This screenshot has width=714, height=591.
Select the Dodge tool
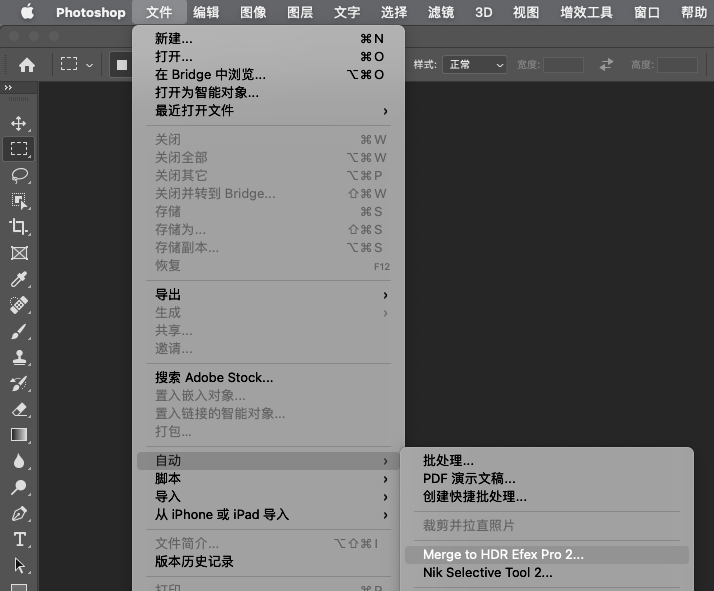(x=19, y=487)
